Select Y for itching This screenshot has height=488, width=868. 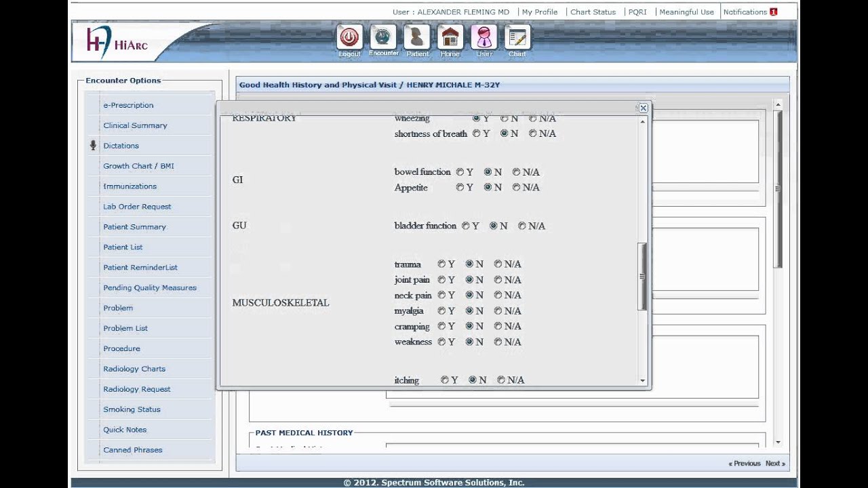(445, 380)
